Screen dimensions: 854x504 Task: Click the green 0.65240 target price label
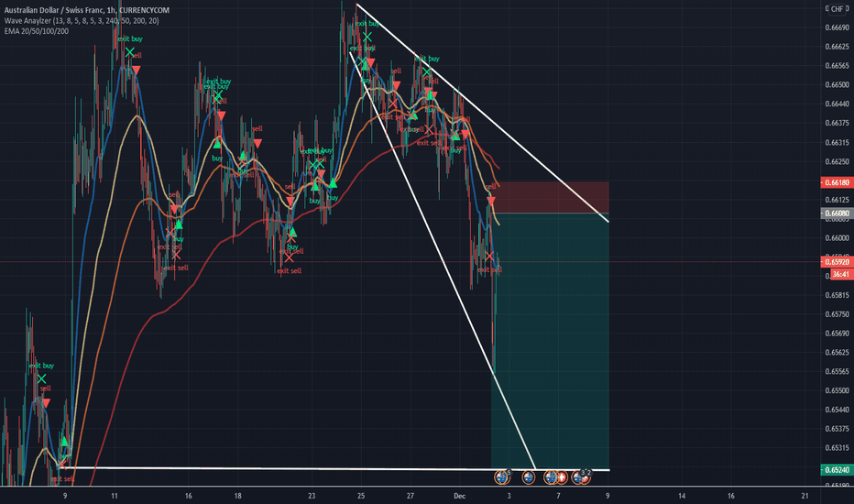click(837, 470)
